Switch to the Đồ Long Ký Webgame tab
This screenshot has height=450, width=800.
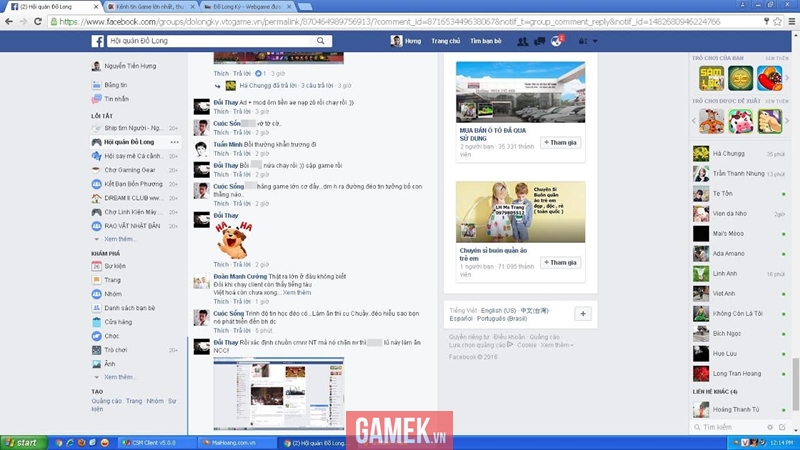246,7
